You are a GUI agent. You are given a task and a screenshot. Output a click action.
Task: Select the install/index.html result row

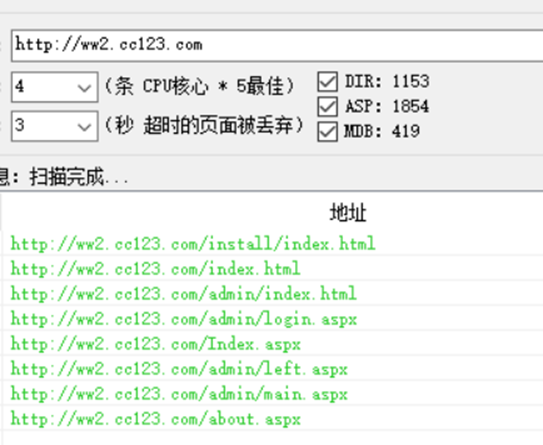273,243
